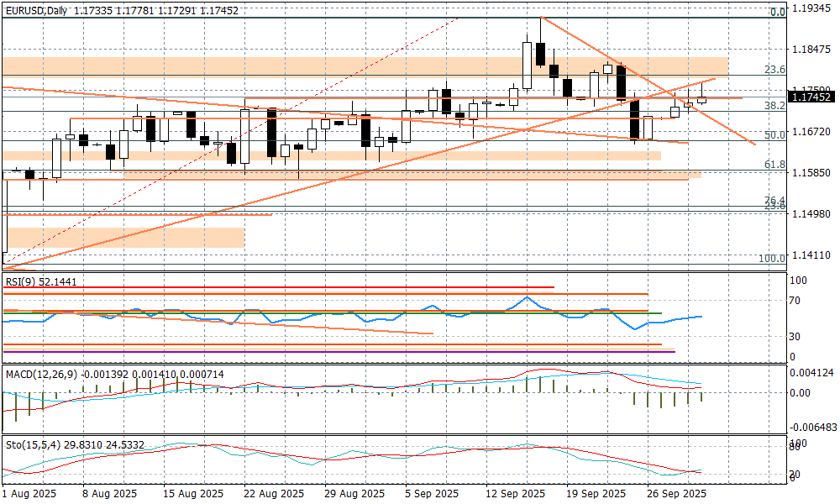Click the EURUSD,Daily chart title label
840x504 pixels.
[36, 10]
